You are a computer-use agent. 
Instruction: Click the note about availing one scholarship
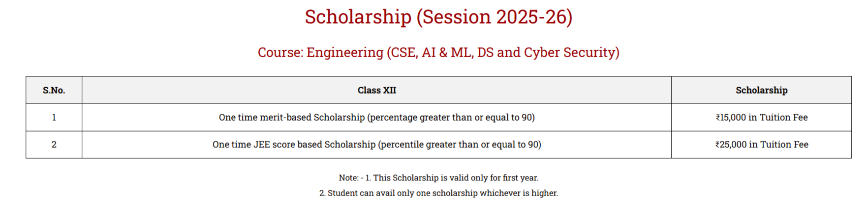(438, 193)
